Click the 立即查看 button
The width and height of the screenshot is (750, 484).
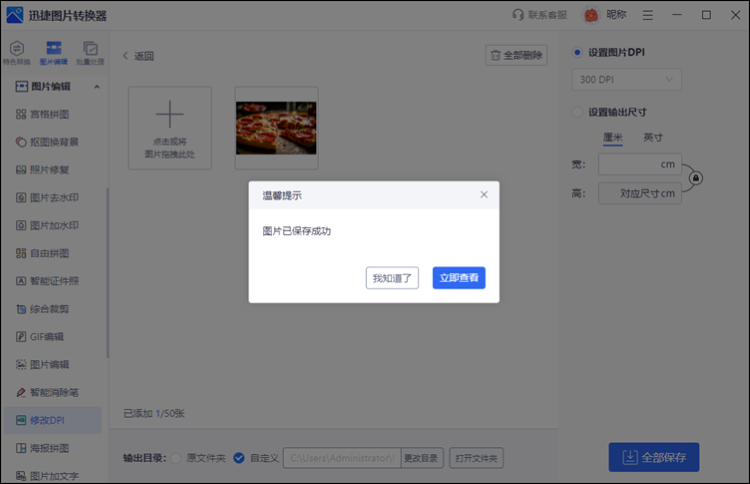point(459,278)
